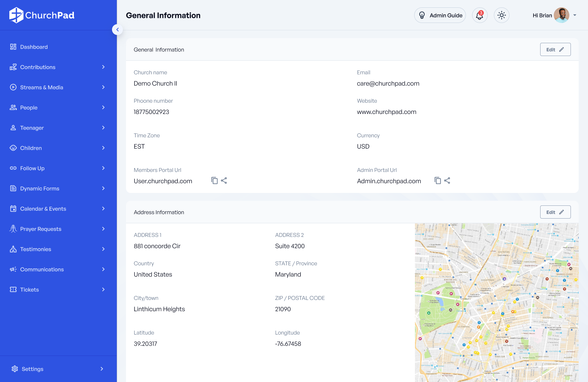588x382 pixels.
Task: Click the address map preview
Action: click(496, 303)
